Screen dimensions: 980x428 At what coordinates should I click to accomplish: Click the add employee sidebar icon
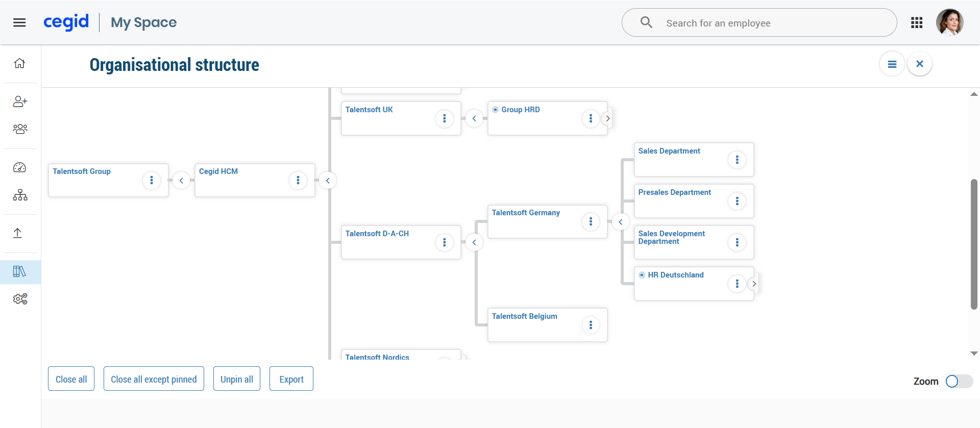coord(20,102)
